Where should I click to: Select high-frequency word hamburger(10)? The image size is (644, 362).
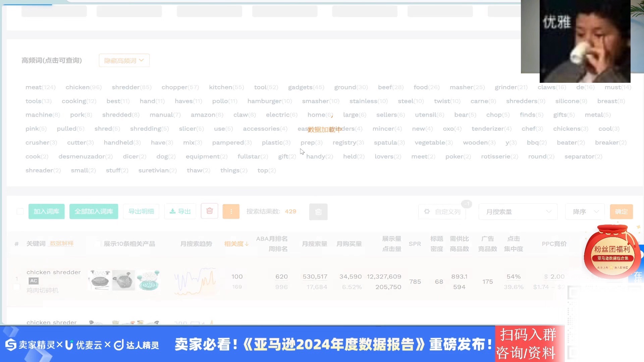[270, 101]
